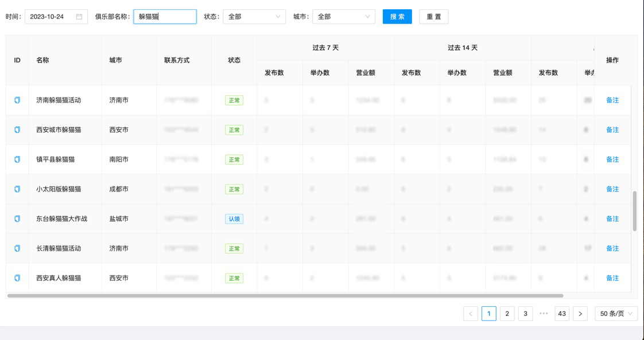Viewport: 644px width, 340px height.
Task: Click the 名称 column header
Action: pos(65,60)
